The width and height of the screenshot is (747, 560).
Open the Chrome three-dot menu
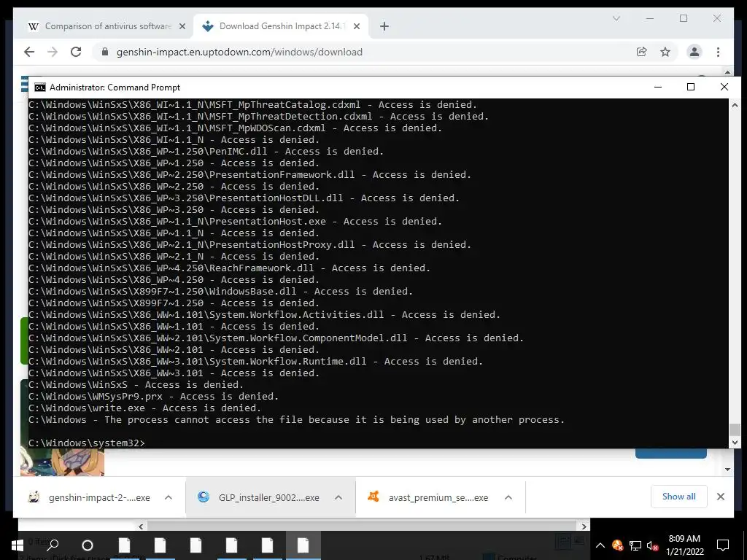[x=718, y=52]
